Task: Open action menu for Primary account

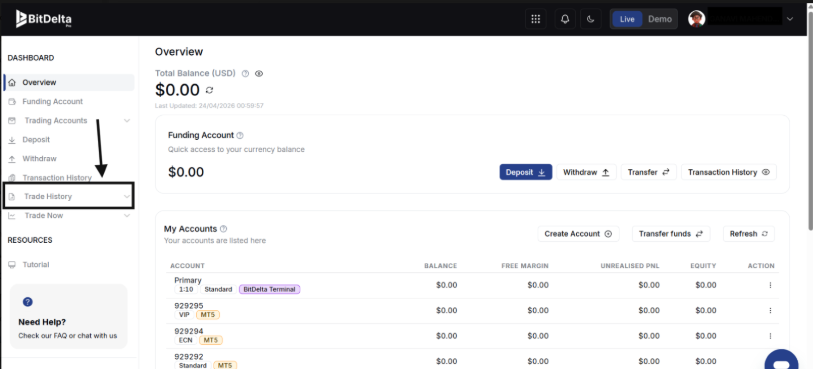Action: pyautogui.click(x=770, y=285)
